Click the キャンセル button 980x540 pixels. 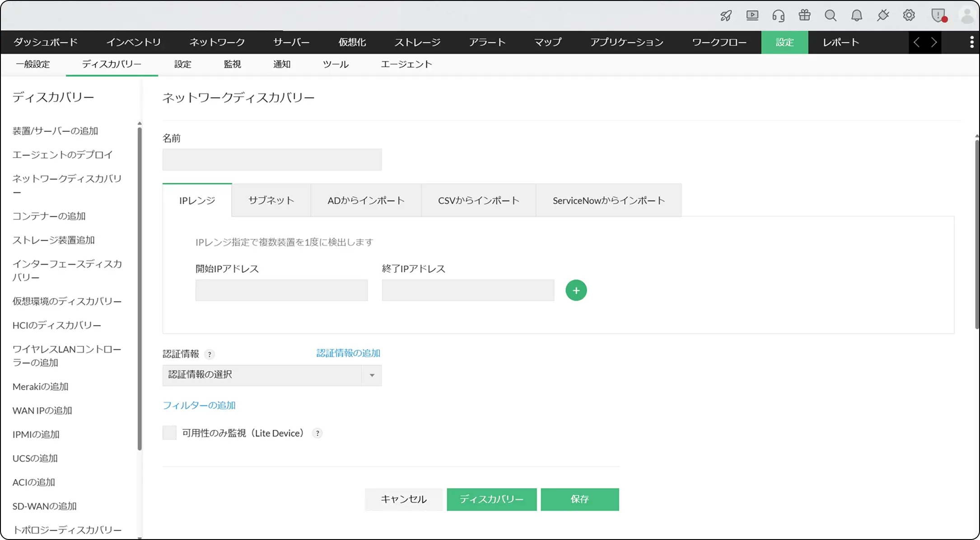coord(404,499)
